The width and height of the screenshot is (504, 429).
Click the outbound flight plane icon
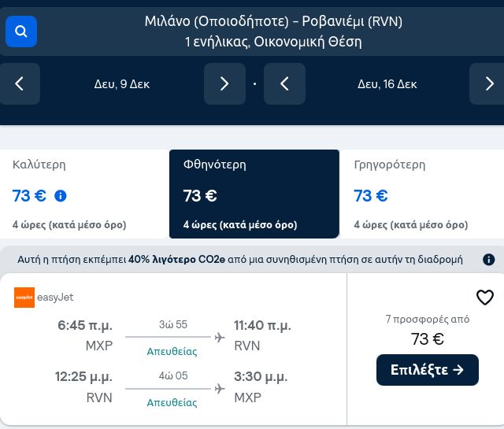[x=220, y=338]
